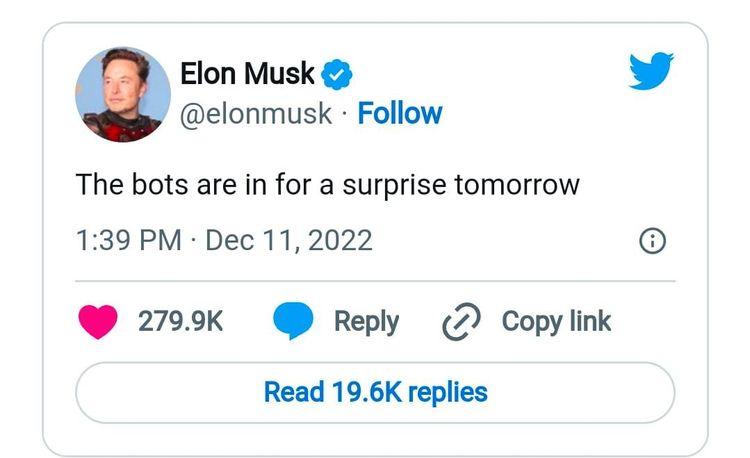The height and width of the screenshot is (458, 750).
Task: Click the chain link icon
Action: coord(462,322)
